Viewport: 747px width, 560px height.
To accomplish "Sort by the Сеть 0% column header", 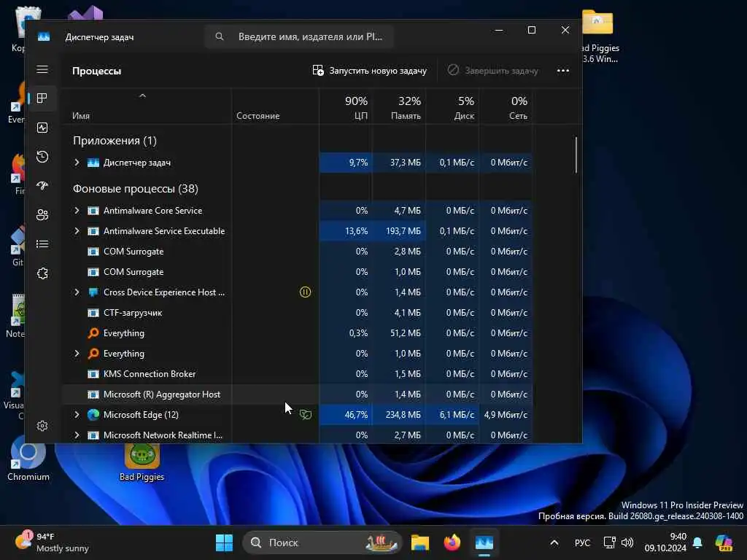I will [x=506, y=107].
